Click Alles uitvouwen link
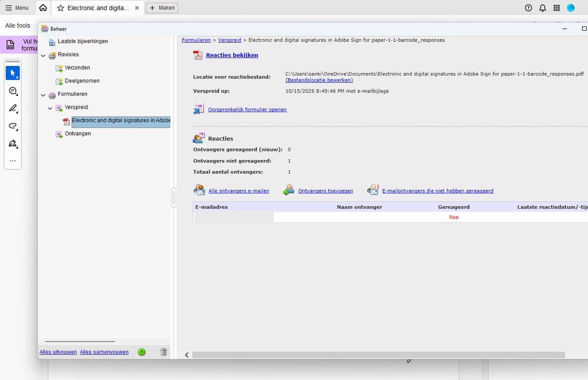The width and height of the screenshot is (588, 380). 58,352
